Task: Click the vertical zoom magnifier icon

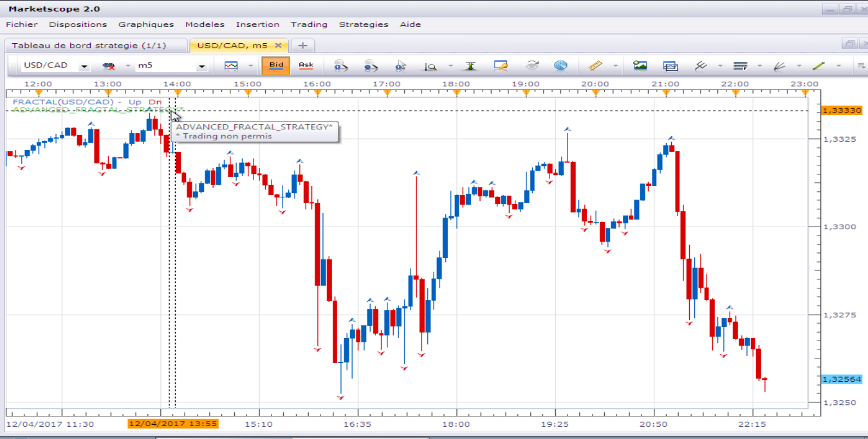Action: click(430, 66)
